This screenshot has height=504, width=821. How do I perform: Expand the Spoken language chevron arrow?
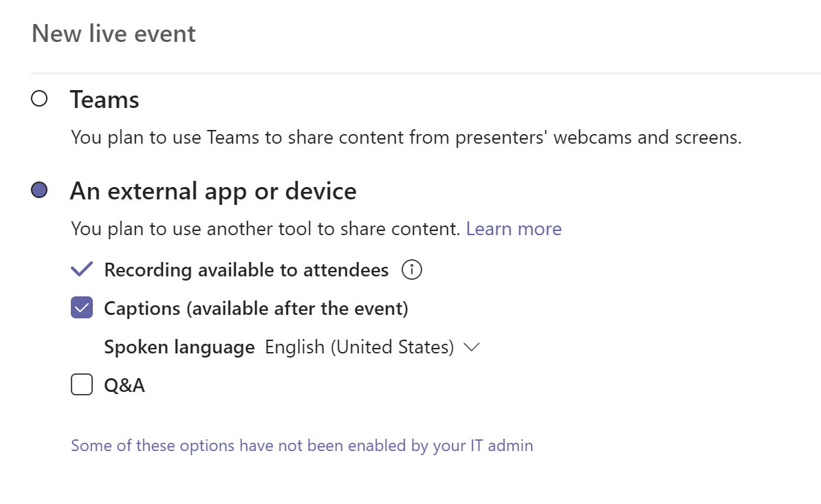click(x=471, y=347)
